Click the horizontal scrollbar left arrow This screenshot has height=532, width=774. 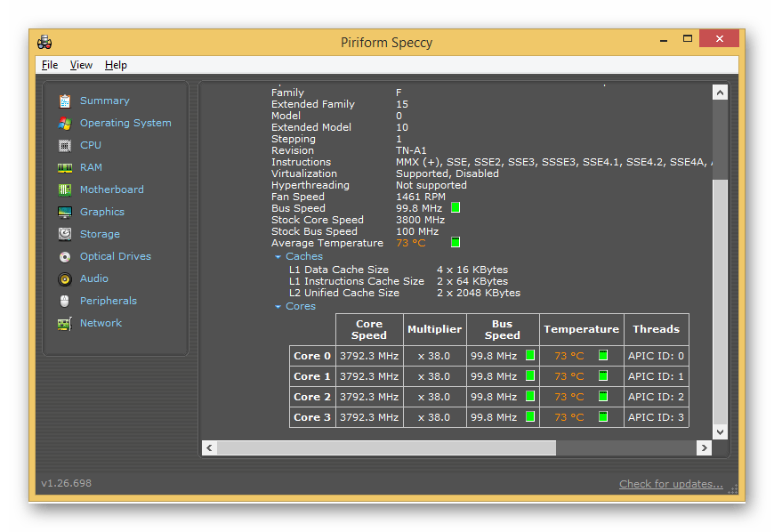click(209, 447)
